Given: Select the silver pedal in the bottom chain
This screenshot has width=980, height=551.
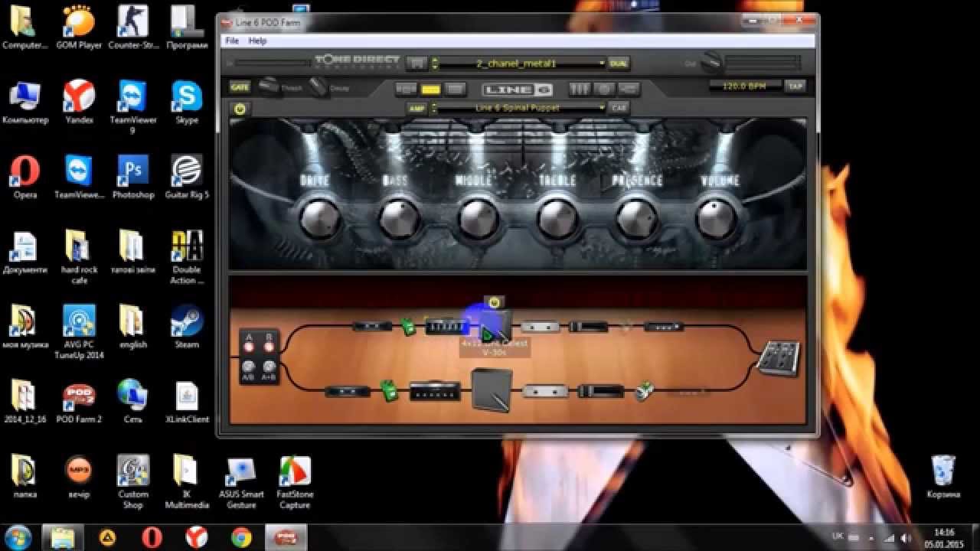Looking at the screenshot, I should click(545, 391).
